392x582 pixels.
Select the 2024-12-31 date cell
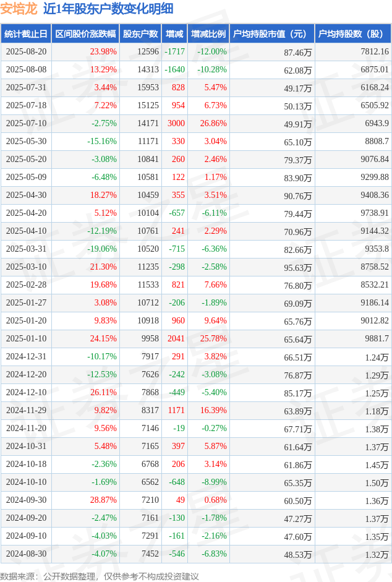click(26, 356)
